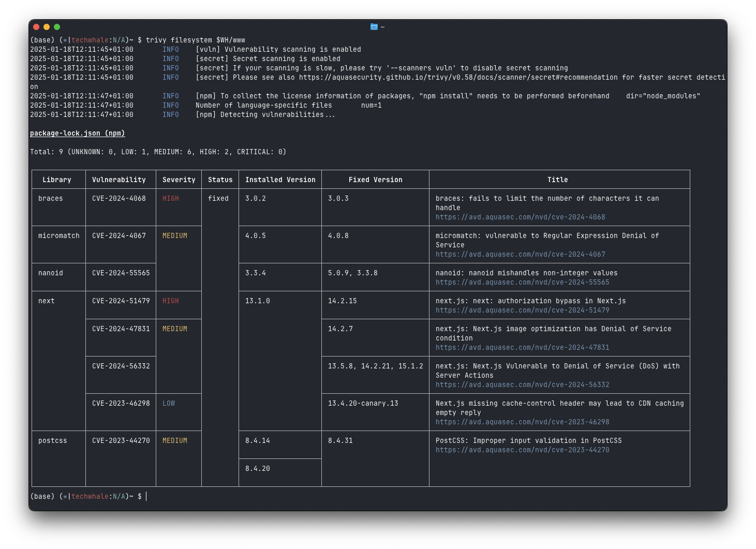This screenshot has width=756, height=549.
Task: Click the MEDIUM severity for micromatch
Action: pyautogui.click(x=175, y=236)
